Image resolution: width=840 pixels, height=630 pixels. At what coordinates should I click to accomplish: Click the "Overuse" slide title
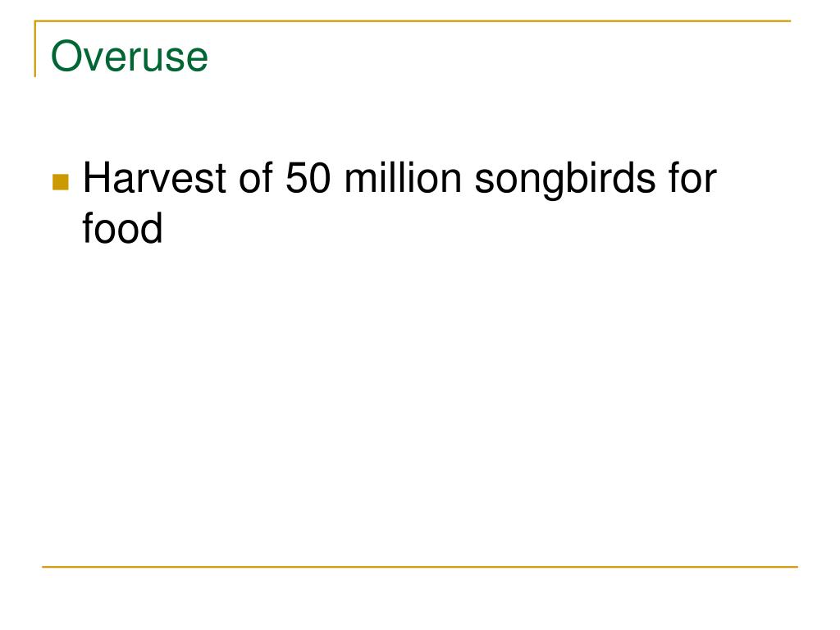coord(129,57)
